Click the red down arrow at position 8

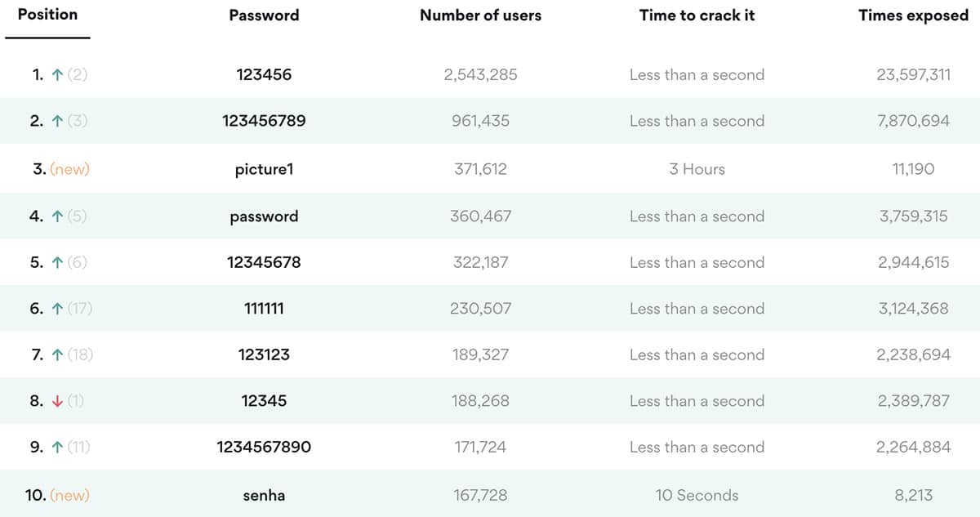tap(56, 402)
